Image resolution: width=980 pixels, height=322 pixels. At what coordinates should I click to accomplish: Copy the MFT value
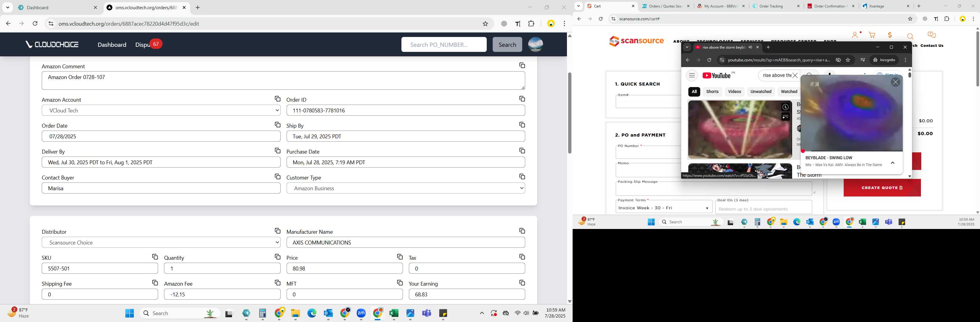tap(399, 282)
